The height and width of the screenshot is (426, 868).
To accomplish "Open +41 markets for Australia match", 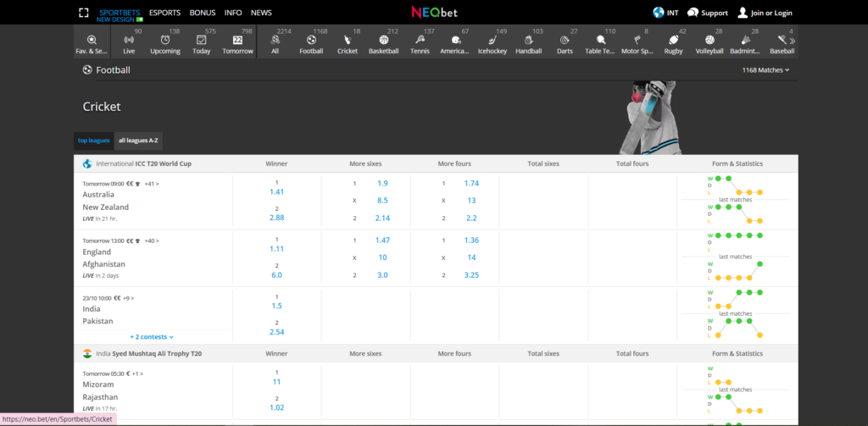I will (152, 184).
